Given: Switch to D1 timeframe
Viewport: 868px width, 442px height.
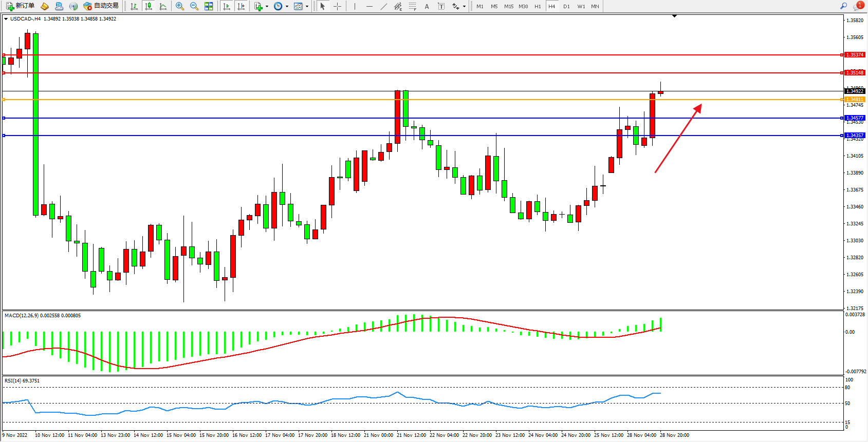Looking at the screenshot, I should [x=566, y=6].
